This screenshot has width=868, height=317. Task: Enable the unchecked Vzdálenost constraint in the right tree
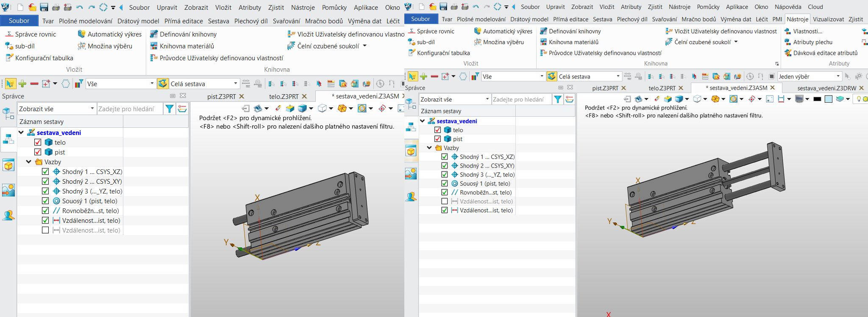(x=444, y=201)
